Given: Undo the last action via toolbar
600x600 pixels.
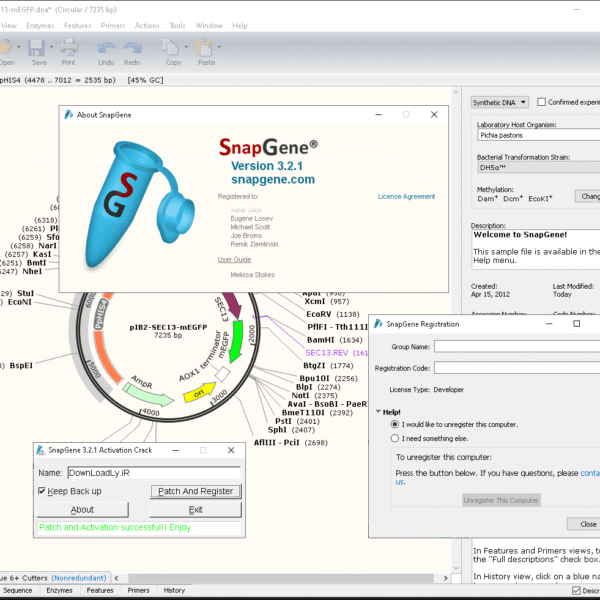Looking at the screenshot, I should click(x=106, y=48).
